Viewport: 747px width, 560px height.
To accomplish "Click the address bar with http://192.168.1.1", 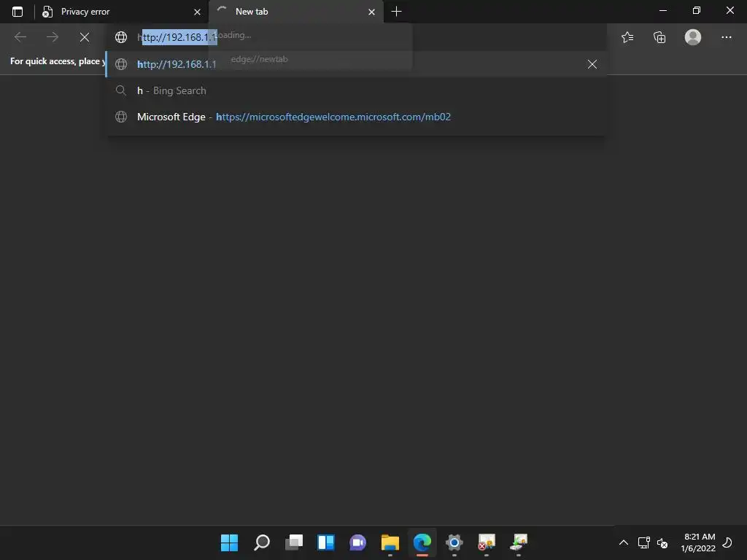I will 356,37.
